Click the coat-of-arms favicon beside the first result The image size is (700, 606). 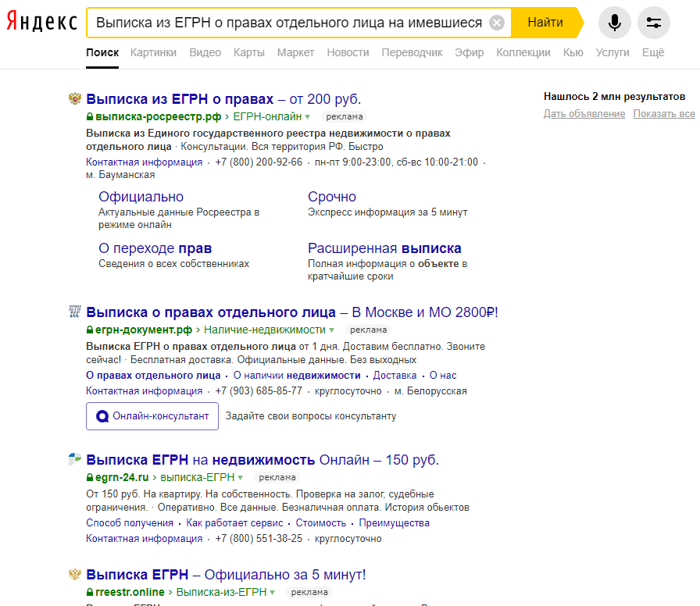coord(74,99)
